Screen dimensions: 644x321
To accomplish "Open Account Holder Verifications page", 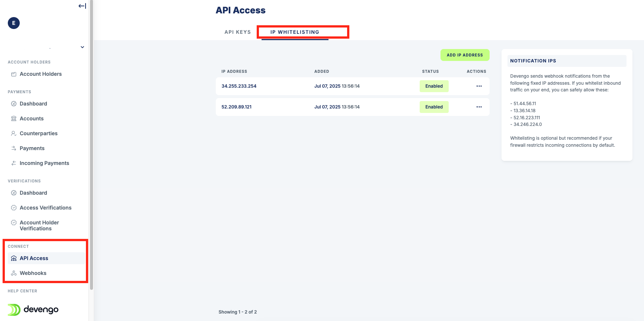I will [39, 226].
